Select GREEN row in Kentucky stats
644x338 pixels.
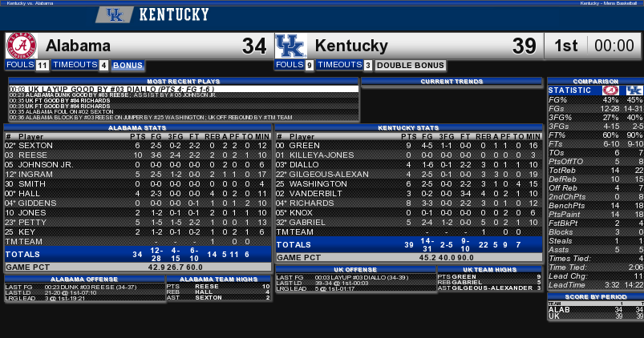(x=409, y=146)
